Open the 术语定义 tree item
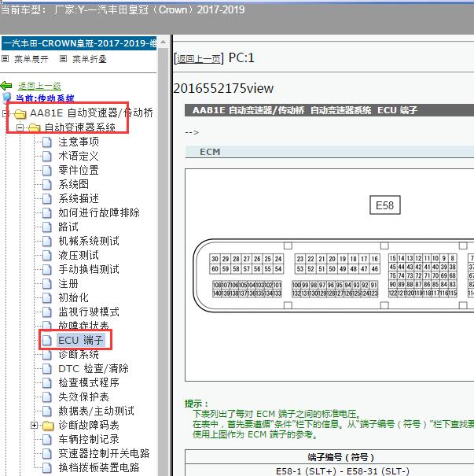Image resolution: width=474 pixels, height=476 pixels. click(x=79, y=156)
